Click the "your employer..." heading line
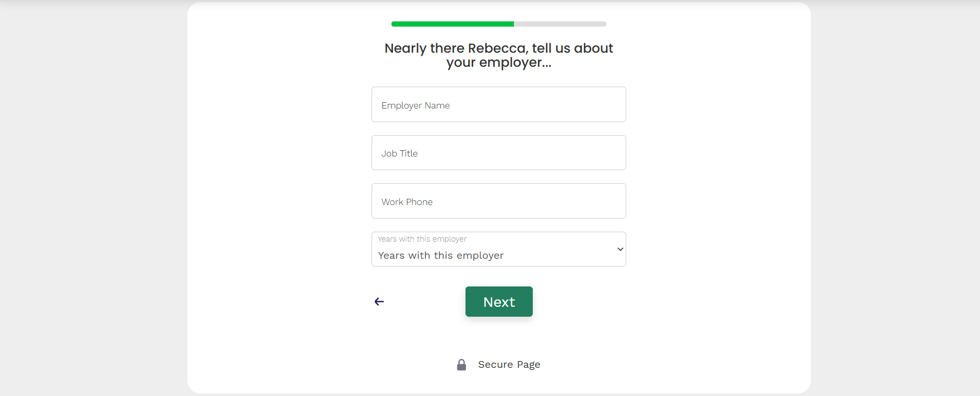This screenshot has width=980, height=396. (498, 63)
